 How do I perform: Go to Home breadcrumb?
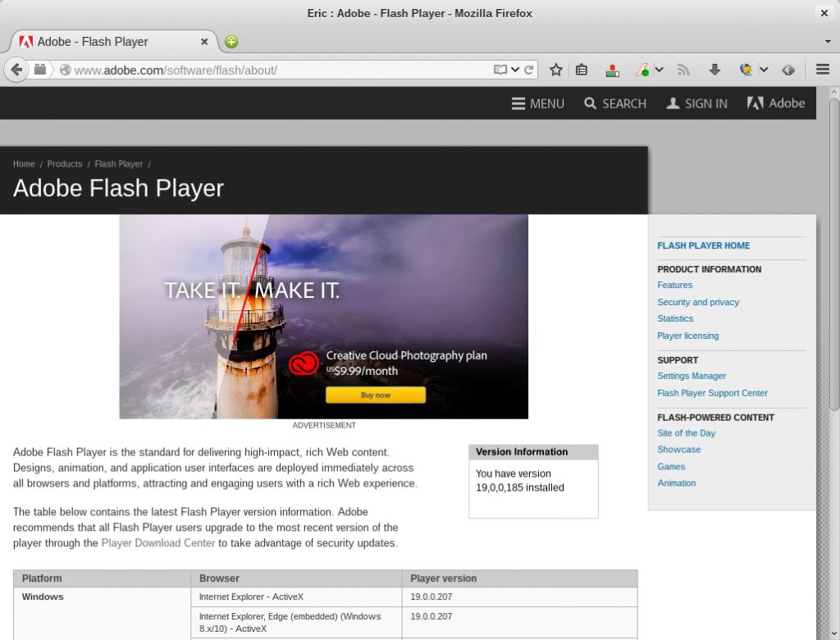click(x=24, y=164)
